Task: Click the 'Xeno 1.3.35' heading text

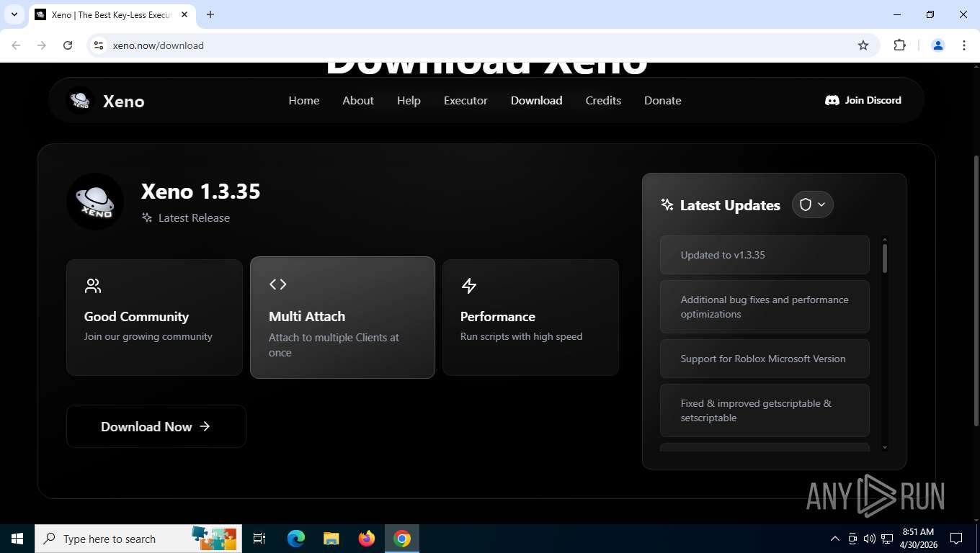Action: 200,191
